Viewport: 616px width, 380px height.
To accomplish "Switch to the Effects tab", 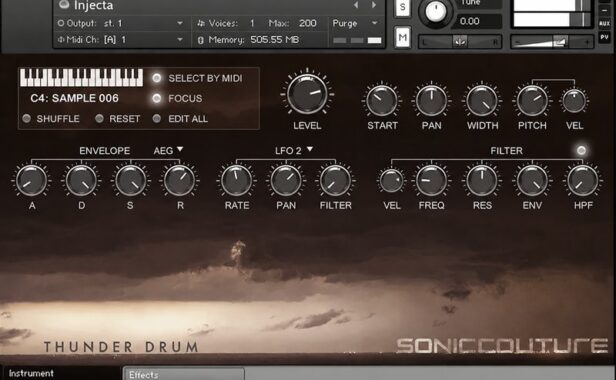I will click(183, 374).
